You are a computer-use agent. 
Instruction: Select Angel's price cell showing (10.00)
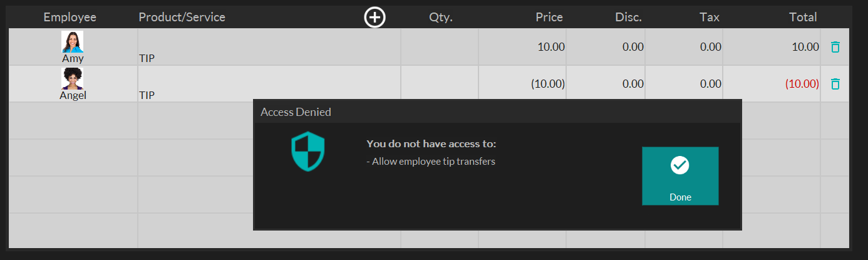523,84
